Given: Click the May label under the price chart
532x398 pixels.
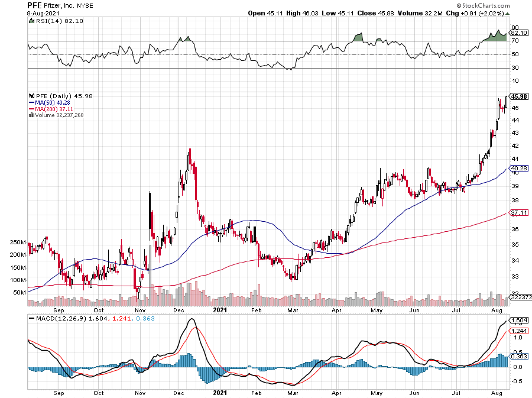Looking at the screenshot, I should click(377, 310).
